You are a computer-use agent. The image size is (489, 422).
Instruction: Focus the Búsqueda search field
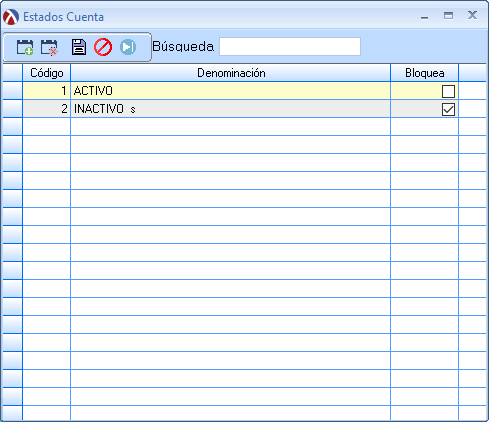point(290,46)
